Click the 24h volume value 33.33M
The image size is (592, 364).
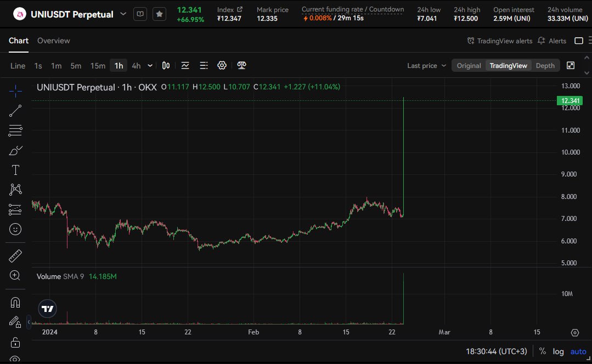[x=567, y=19]
